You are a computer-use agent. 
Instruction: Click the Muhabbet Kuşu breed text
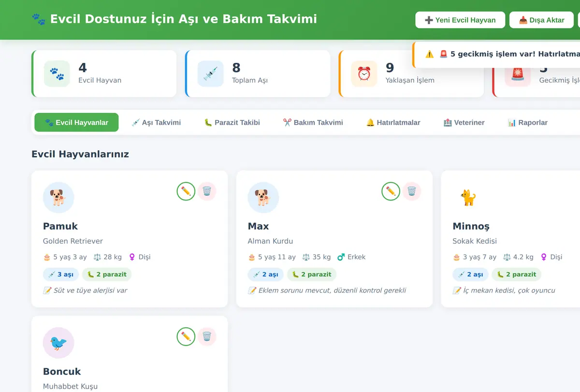click(x=71, y=387)
